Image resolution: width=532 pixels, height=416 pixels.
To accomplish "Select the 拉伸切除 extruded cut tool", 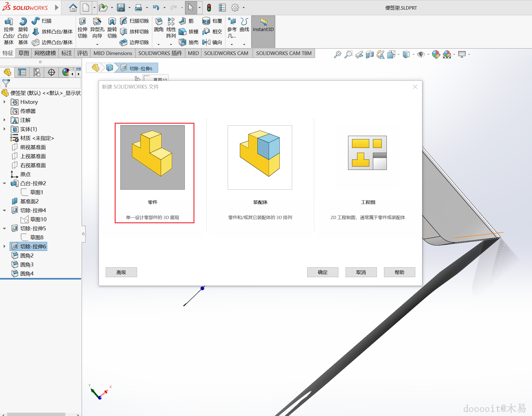I will click(x=82, y=28).
